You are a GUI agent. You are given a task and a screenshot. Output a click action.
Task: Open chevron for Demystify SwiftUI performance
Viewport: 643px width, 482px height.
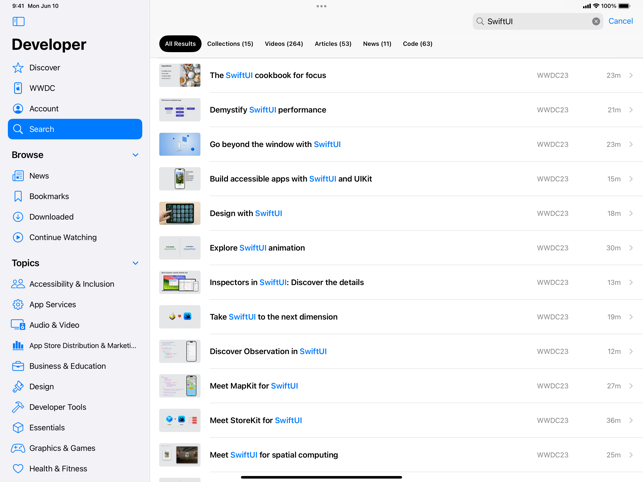click(x=631, y=110)
